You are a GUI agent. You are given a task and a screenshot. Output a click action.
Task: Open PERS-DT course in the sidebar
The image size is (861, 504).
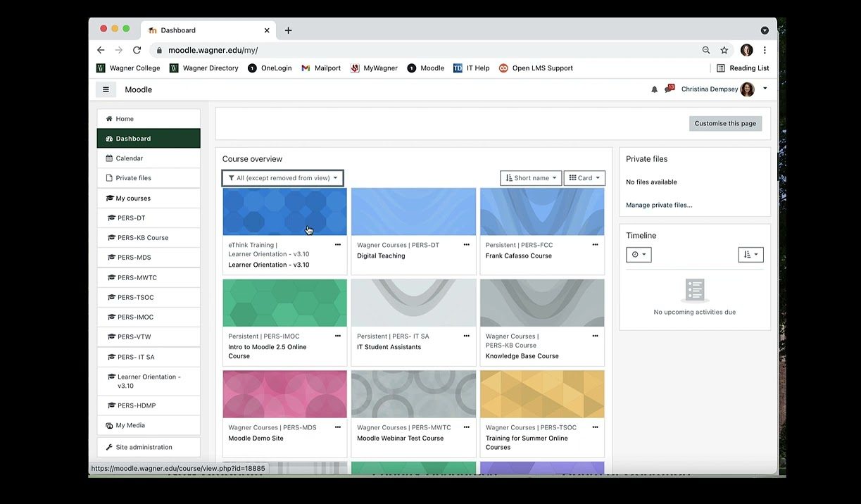click(x=149, y=218)
